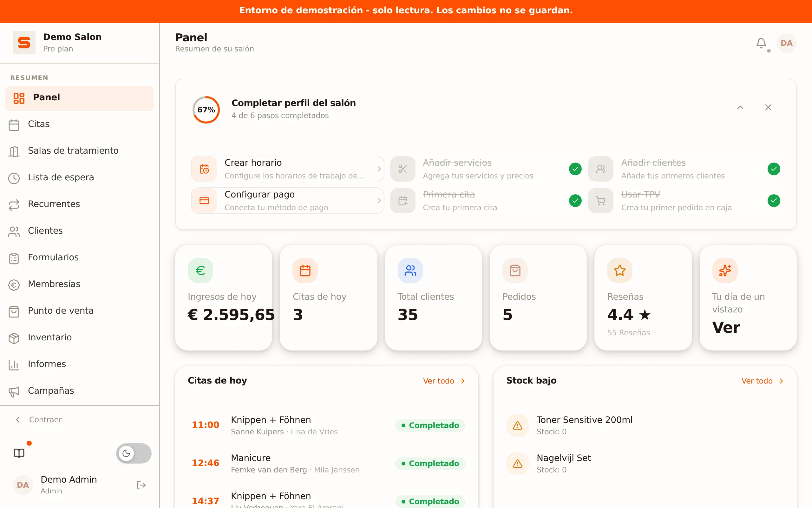The width and height of the screenshot is (812, 508).
Task: Go to Membresías
Action: (x=80, y=284)
